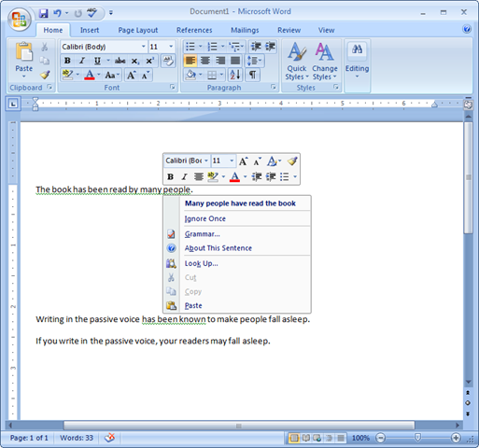Open the References tab
The image size is (479, 448).
[194, 30]
